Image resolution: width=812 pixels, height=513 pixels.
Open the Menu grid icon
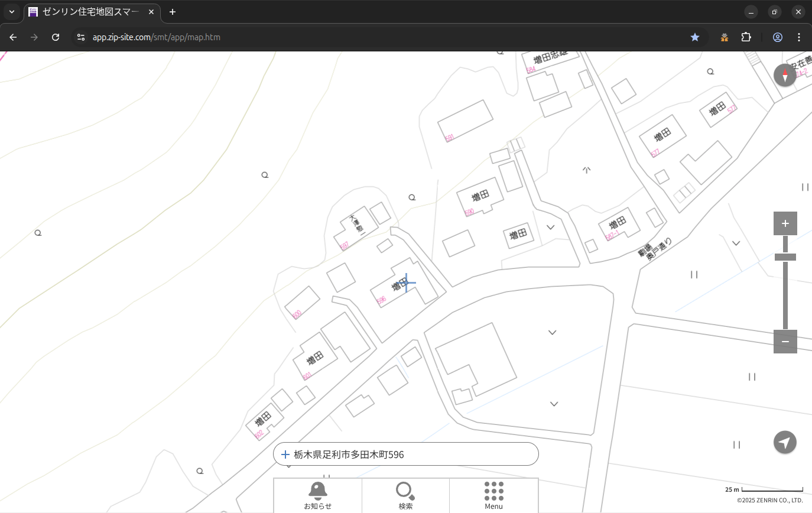(493, 495)
